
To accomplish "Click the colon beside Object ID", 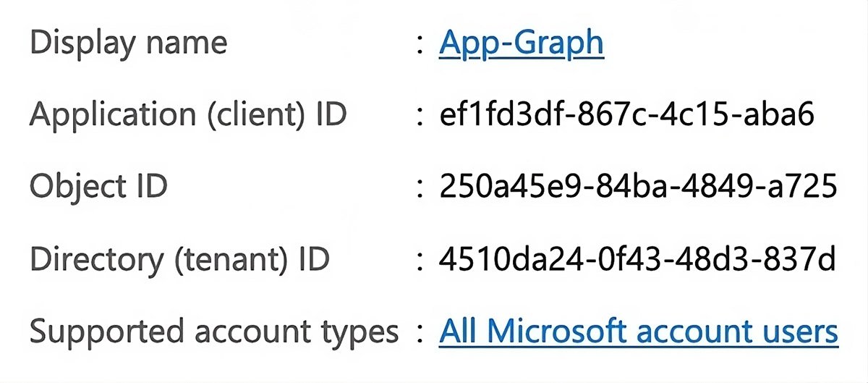I will tap(420, 189).
